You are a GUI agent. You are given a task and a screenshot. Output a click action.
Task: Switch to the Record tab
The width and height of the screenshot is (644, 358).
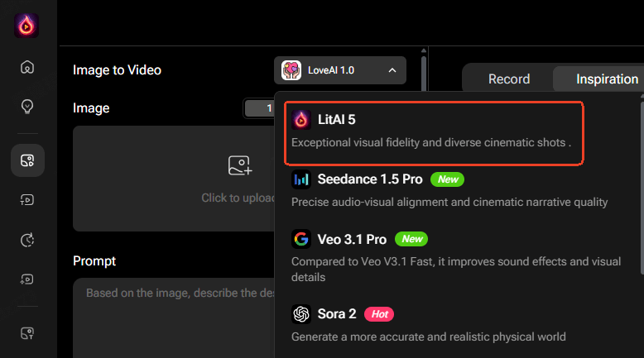(x=508, y=79)
